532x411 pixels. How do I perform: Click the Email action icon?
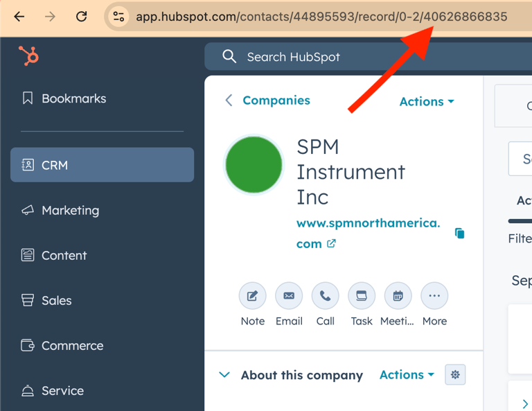[x=289, y=297]
